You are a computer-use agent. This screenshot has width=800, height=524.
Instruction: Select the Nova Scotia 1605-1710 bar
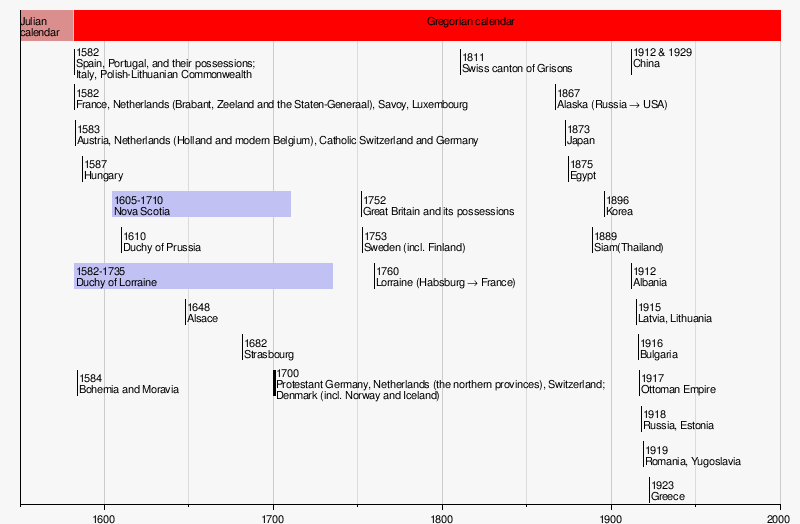201,205
